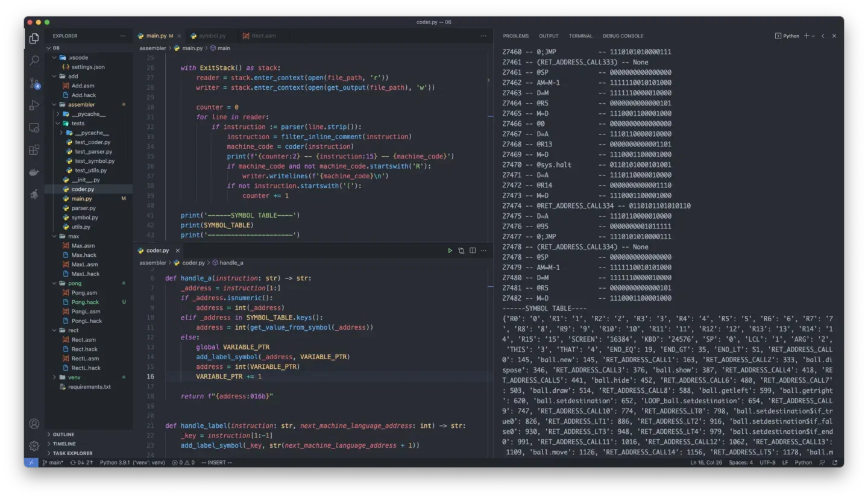Open test_coder.py in the tests folder
Screen dimensions: 868x499
[x=93, y=142]
